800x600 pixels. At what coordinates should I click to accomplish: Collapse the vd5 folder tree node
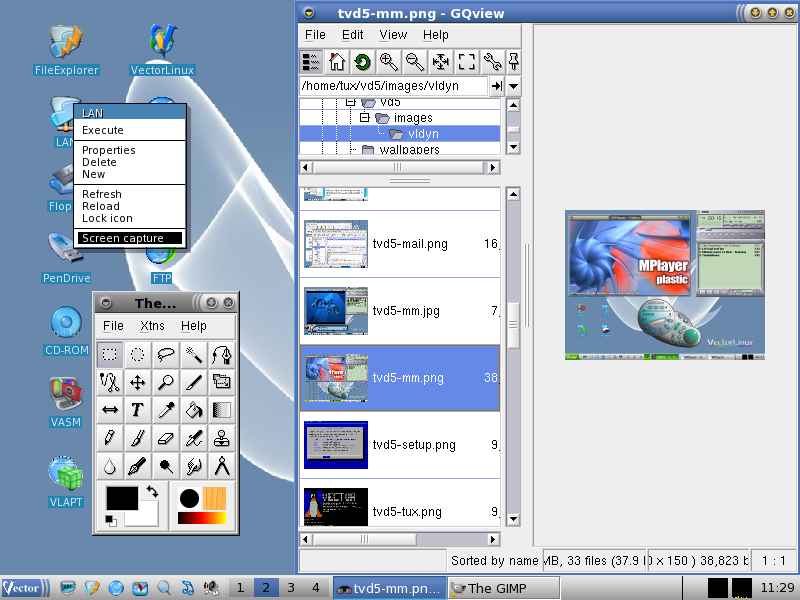pos(351,103)
